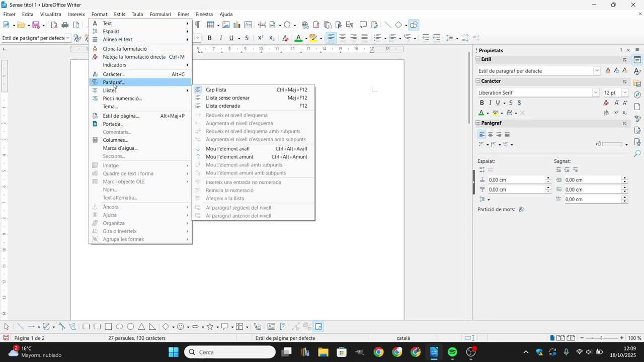Increase indent in the formatting toolbar
644x362 pixels.
point(425,38)
